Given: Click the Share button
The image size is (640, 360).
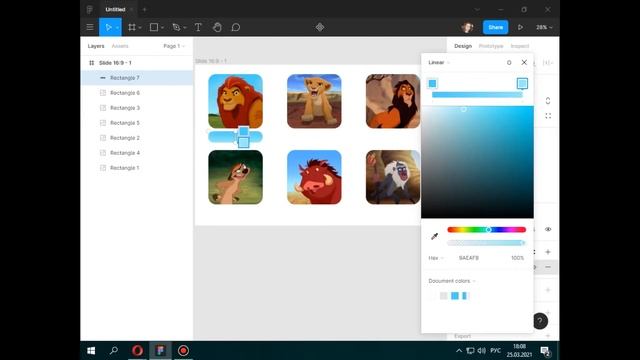Looking at the screenshot, I should click(x=496, y=27).
